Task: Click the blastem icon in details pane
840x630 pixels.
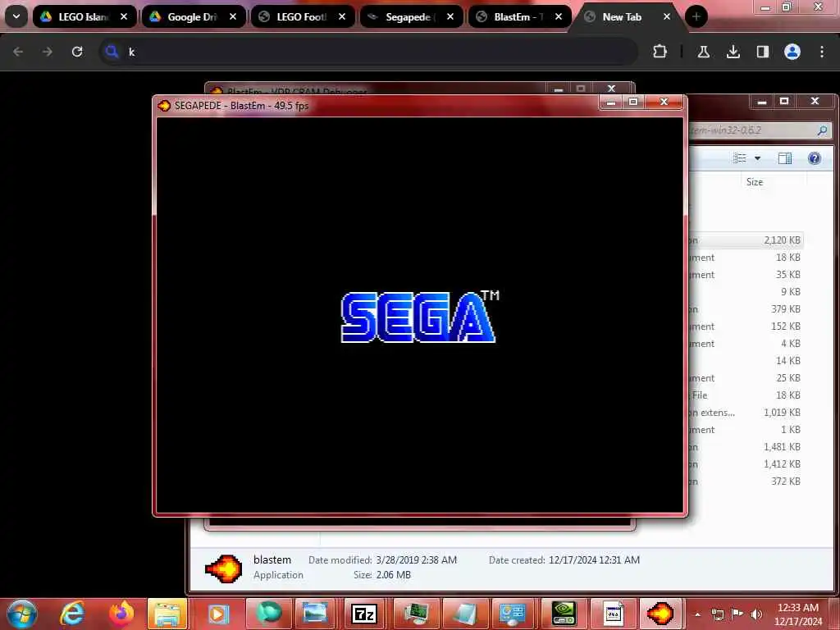Action: 223,568
